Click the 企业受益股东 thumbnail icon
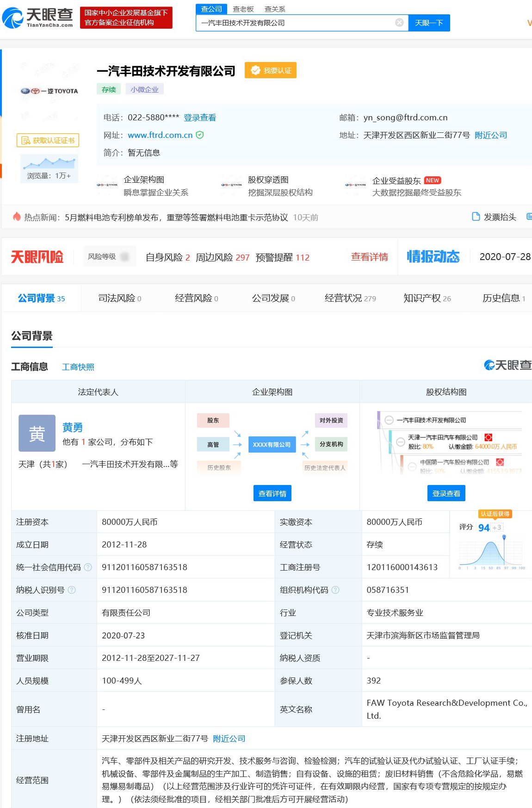The width and height of the screenshot is (532, 808). pos(355,185)
